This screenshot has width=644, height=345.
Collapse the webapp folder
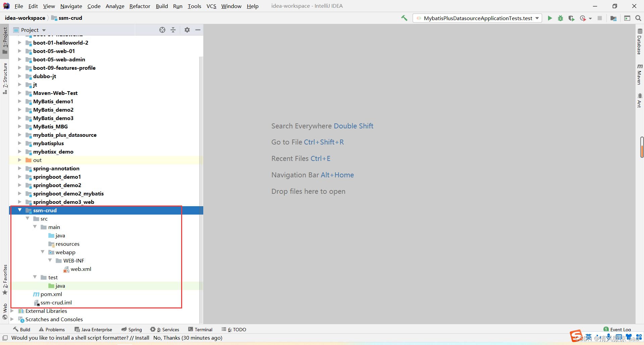(43, 252)
